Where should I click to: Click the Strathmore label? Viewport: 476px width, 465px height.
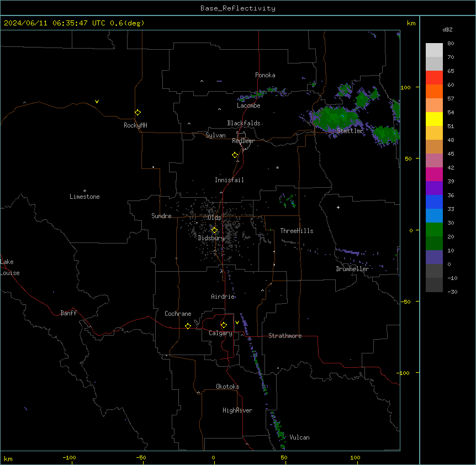[285, 336]
